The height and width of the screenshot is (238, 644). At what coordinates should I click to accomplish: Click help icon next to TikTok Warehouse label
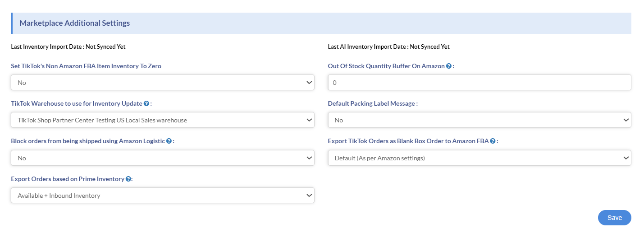[146, 103]
